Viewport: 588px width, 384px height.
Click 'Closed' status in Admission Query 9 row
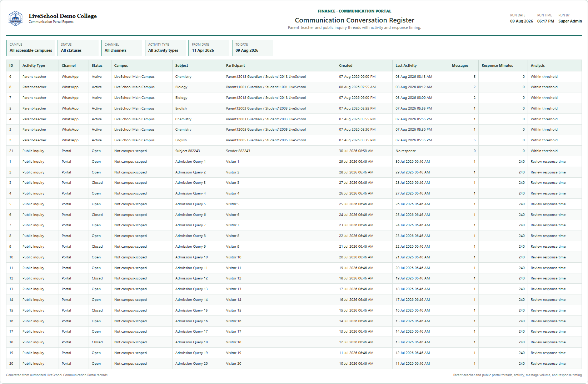click(97, 247)
